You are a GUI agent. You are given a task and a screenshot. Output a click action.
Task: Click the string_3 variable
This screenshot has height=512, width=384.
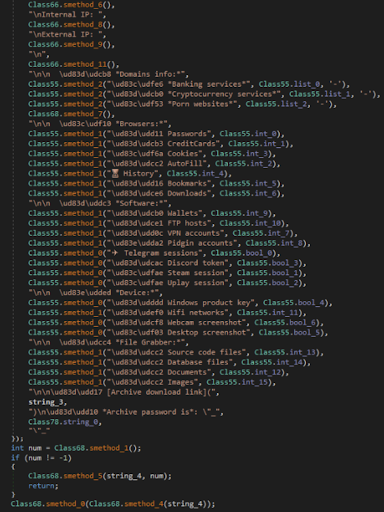pos(47,402)
